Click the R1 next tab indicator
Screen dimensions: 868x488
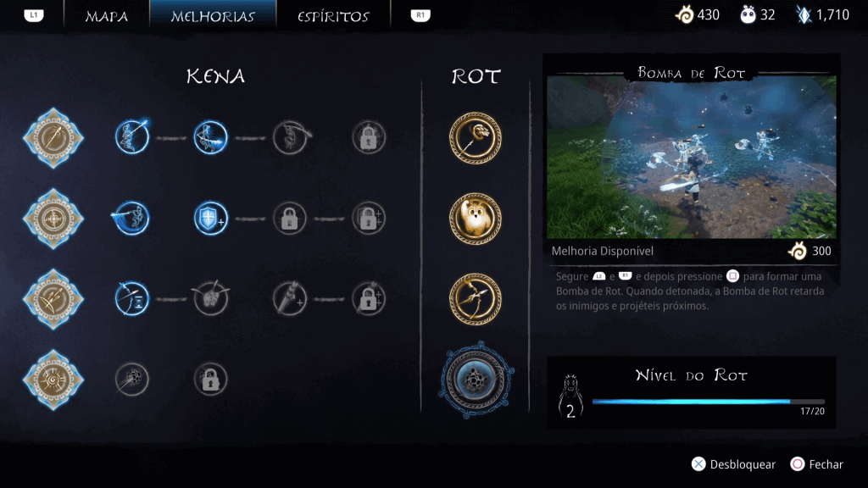[420, 15]
